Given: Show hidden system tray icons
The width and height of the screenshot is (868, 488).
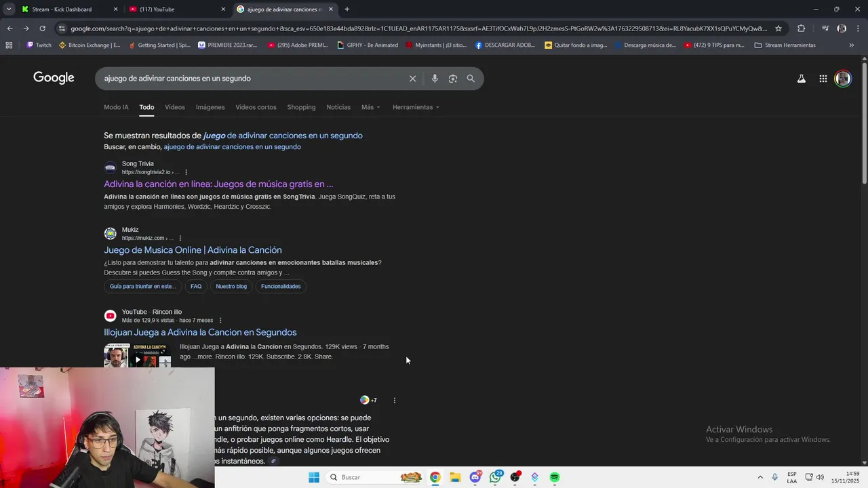Looking at the screenshot, I should point(759,477).
